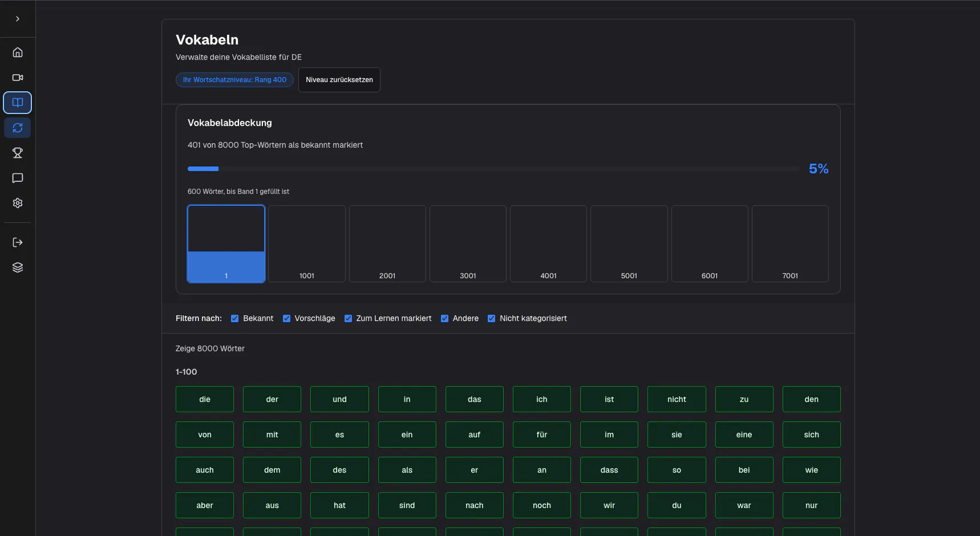Click the word tile 'sind'

[407, 505]
